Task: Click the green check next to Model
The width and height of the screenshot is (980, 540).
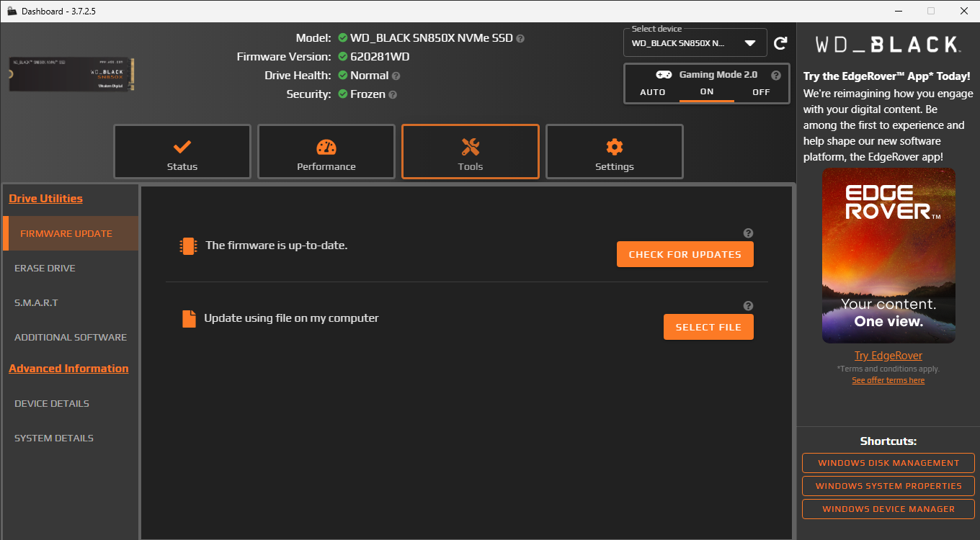Action: pos(343,38)
